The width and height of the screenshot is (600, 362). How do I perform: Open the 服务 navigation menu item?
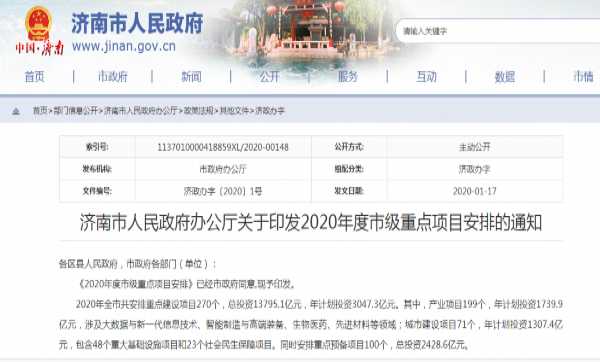click(348, 77)
